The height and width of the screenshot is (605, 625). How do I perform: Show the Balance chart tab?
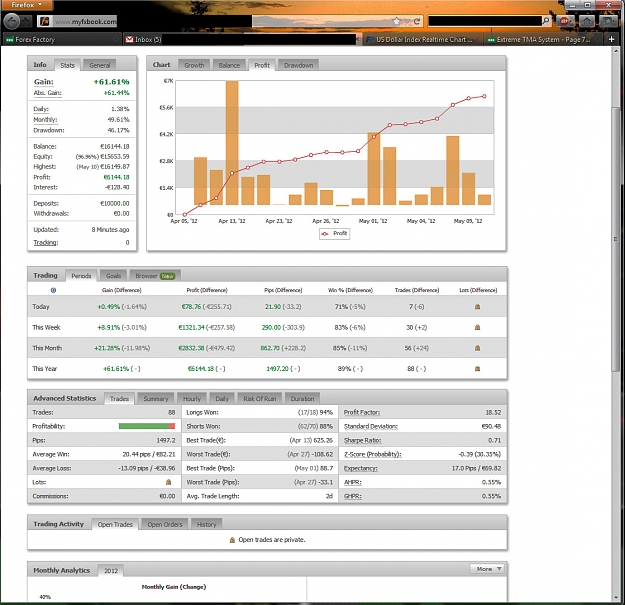(229, 65)
